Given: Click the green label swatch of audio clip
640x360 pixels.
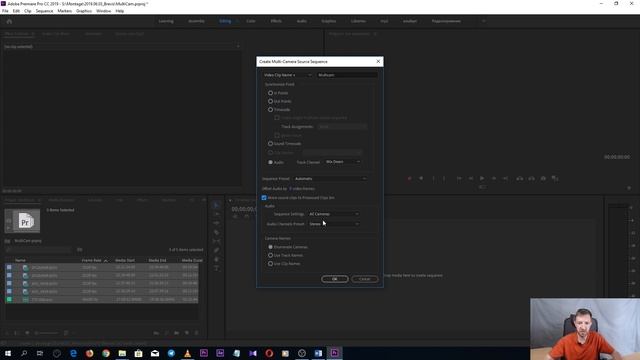Looking at the screenshot, I should 9,300.
